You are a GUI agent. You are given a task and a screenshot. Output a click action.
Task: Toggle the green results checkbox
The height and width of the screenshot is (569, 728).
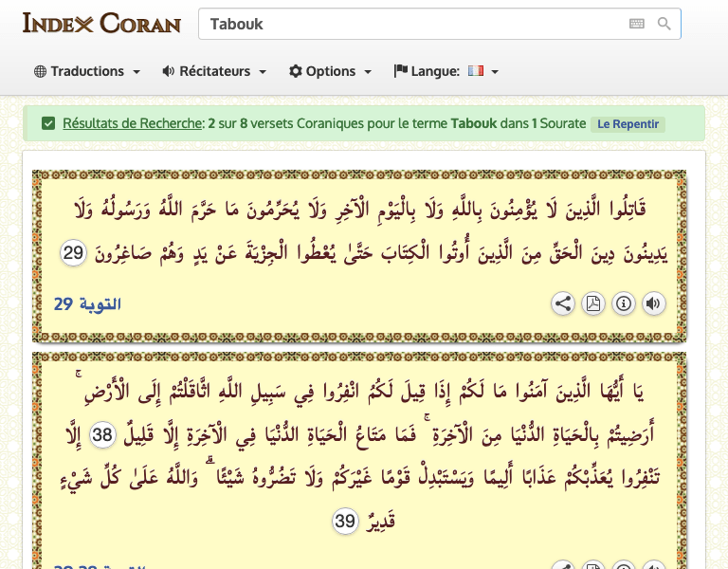pyautogui.click(x=48, y=123)
